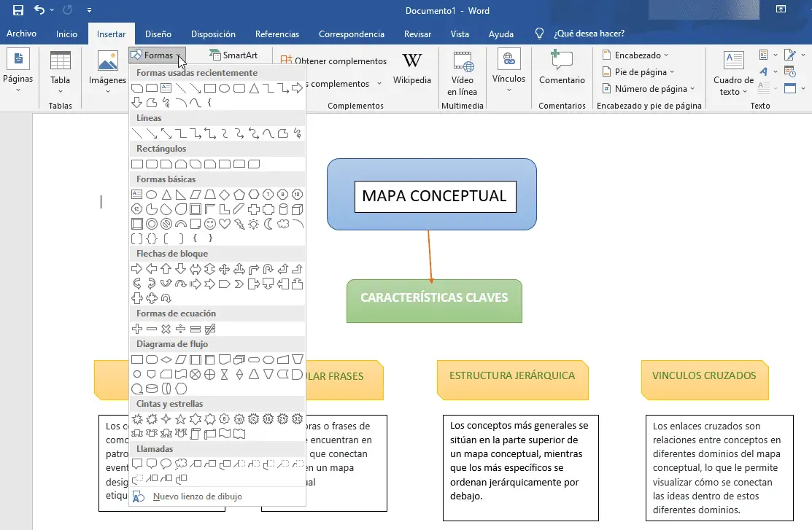The height and width of the screenshot is (530, 812).
Task: Select the donut ring basic shape
Action: point(152,224)
